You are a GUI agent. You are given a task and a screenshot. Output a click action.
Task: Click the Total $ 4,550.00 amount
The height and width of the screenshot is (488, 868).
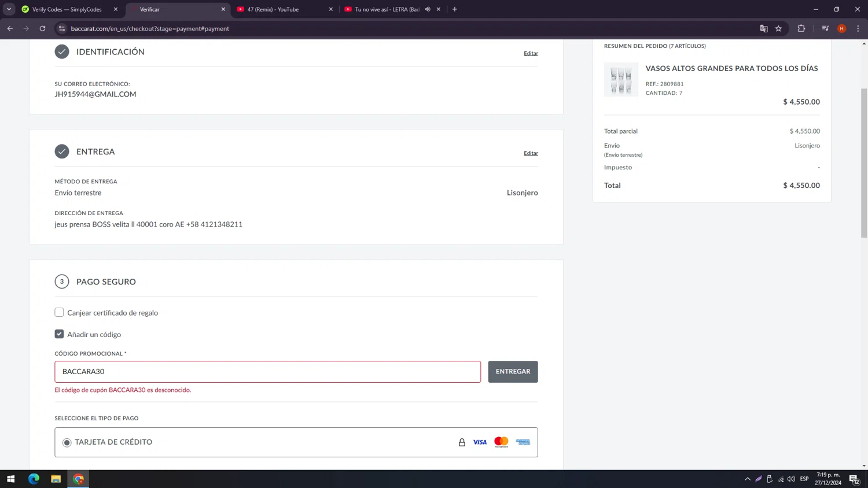801,186
